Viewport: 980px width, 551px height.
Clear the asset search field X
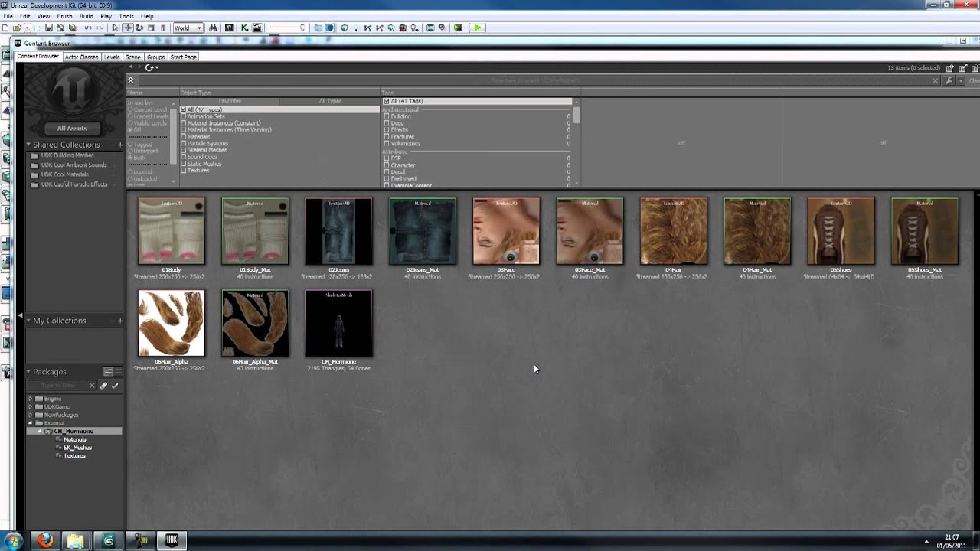(x=935, y=80)
